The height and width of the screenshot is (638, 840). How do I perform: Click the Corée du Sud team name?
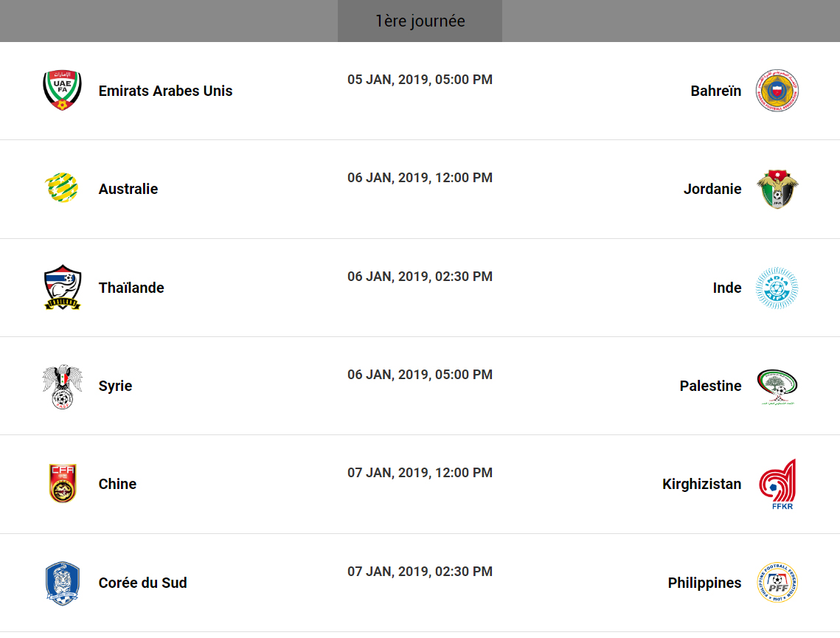pos(142,583)
